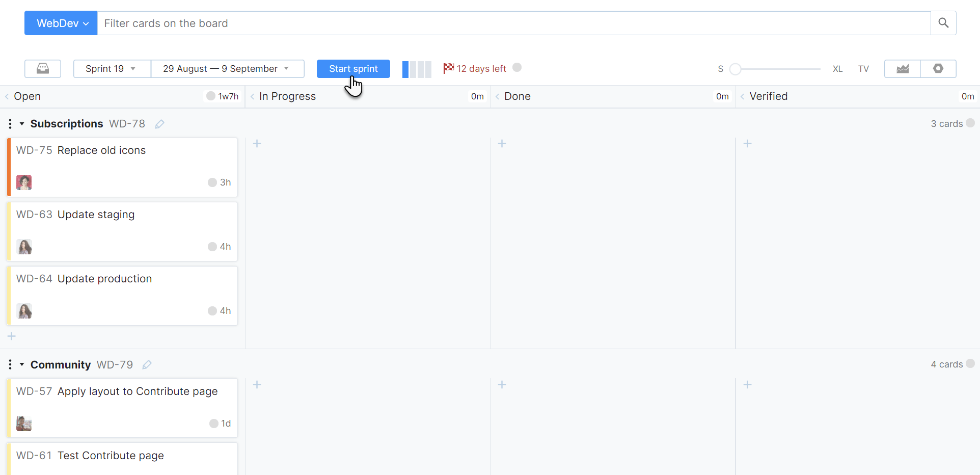This screenshot has height=475, width=980.
Task: Click assignee avatar on WD-63 card
Action: point(24,247)
